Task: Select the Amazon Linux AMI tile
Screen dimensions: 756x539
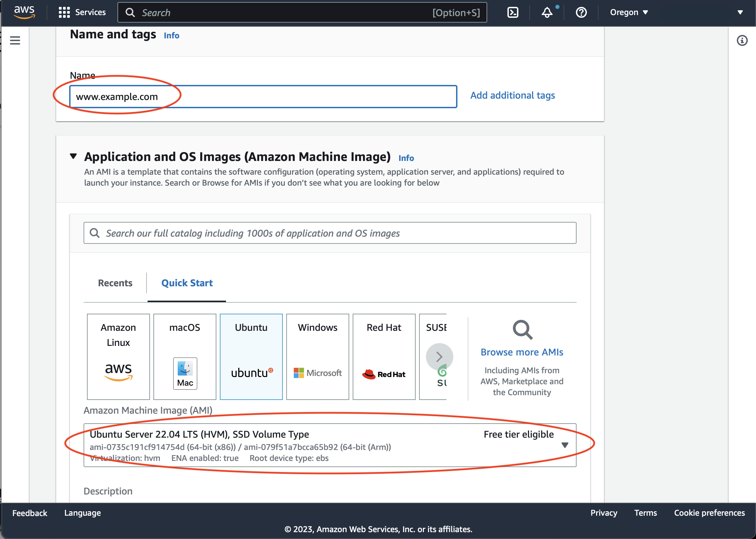Action: (118, 357)
